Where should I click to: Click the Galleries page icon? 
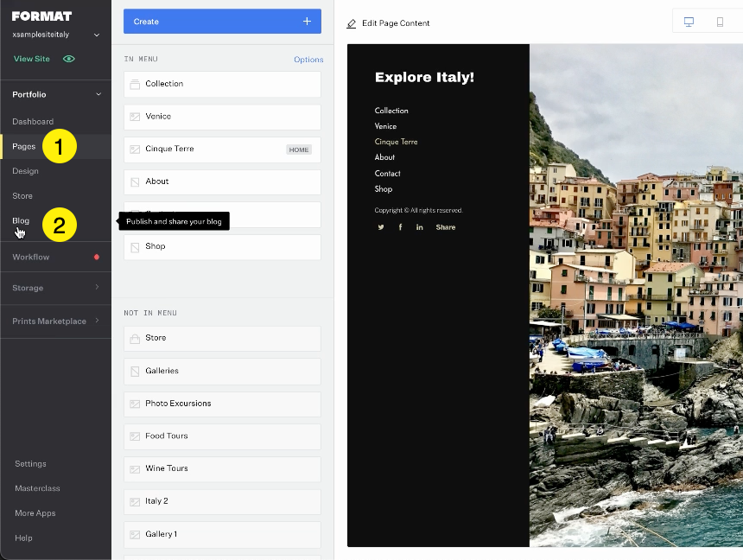click(x=135, y=372)
